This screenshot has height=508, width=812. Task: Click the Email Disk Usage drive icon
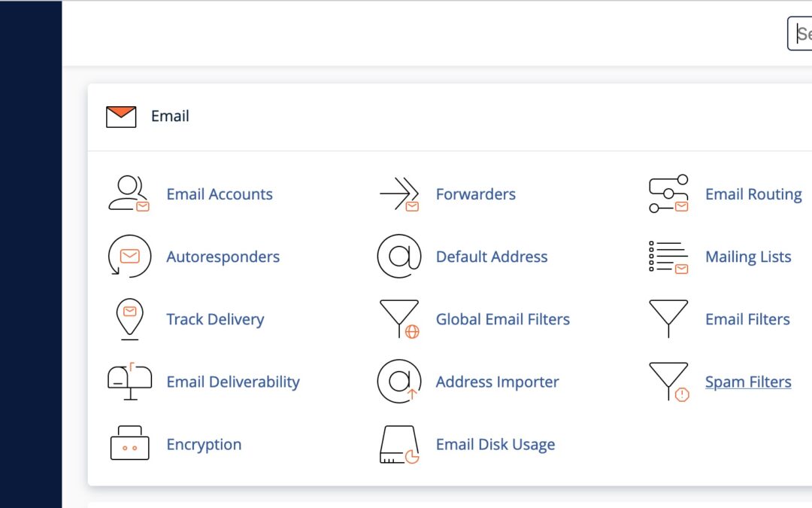[x=398, y=443]
